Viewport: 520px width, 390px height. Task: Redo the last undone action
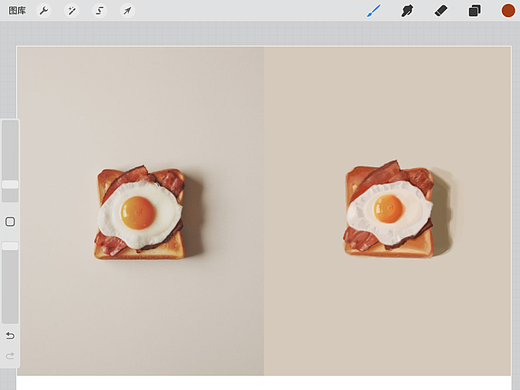pos(10,356)
